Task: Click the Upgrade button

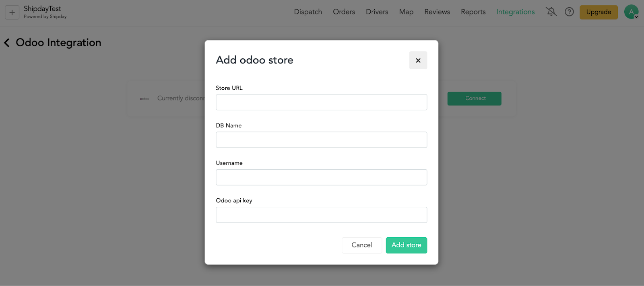Action: point(599,12)
